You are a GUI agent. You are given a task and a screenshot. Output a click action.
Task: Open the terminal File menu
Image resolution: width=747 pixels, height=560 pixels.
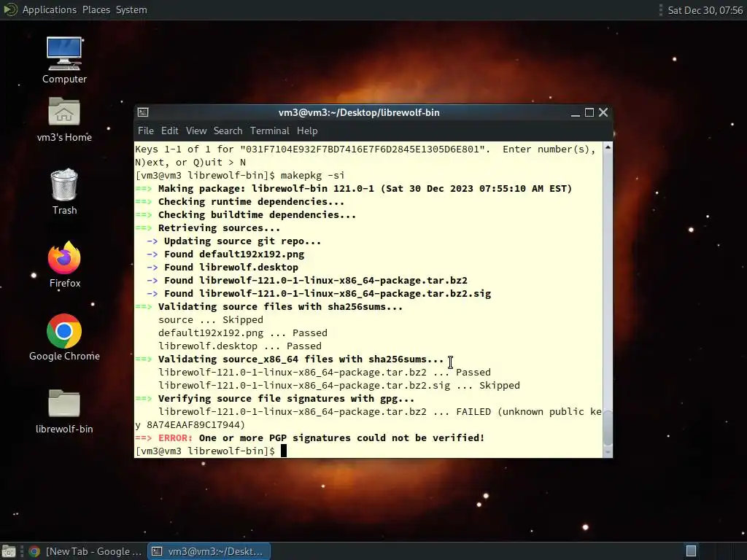pyautogui.click(x=146, y=131)
